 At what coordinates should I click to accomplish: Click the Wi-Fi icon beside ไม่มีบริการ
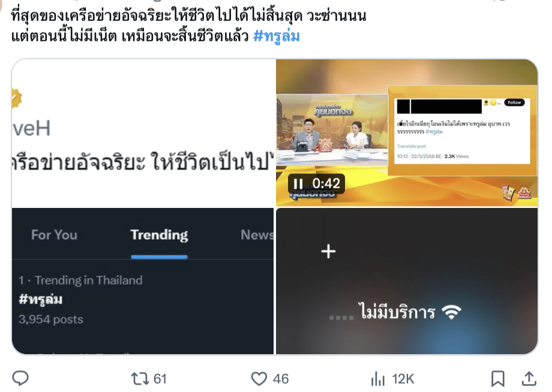click(x=451, y=312)
